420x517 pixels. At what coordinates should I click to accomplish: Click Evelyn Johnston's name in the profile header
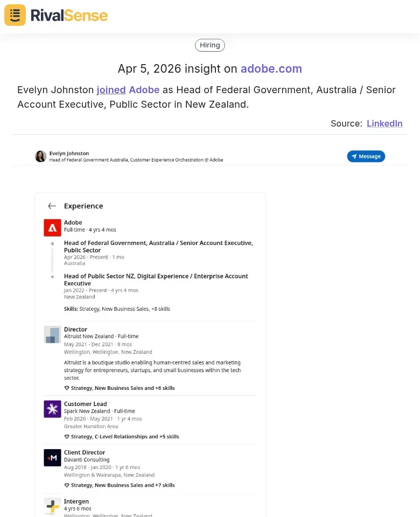pos(69,153)
